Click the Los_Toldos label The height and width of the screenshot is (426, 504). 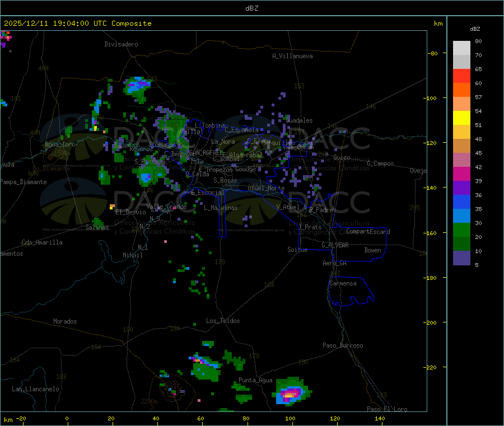[223, 321]
